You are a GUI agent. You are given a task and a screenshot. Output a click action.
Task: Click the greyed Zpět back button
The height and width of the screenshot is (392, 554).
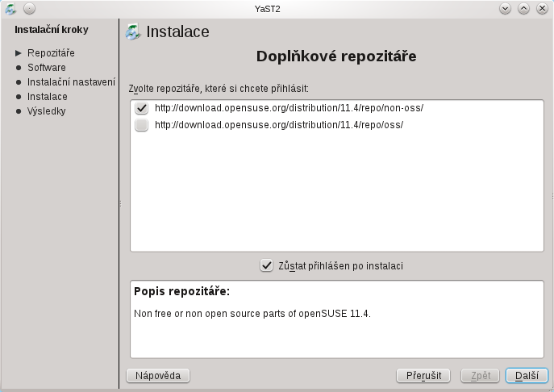pos(480,375)
